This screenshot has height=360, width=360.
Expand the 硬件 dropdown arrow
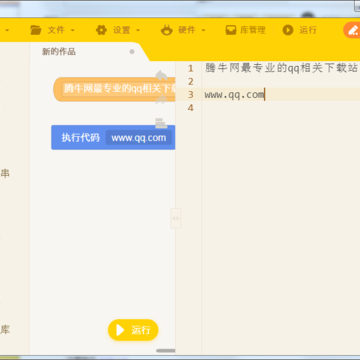click(x=203, y=30)
